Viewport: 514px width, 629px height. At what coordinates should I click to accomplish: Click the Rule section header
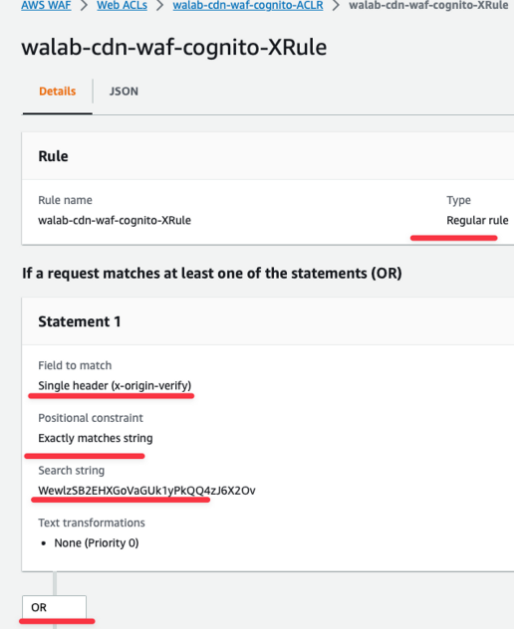[x=53, y=156]
